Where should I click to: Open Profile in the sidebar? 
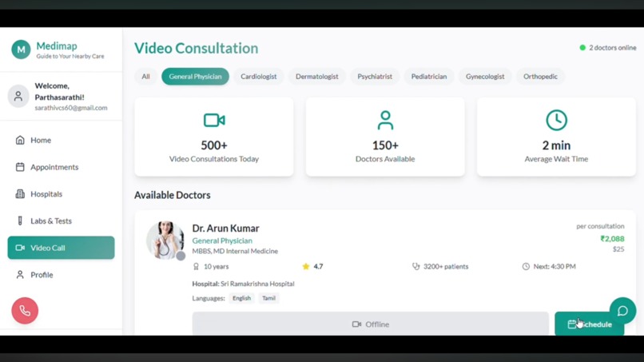[62, 274]
